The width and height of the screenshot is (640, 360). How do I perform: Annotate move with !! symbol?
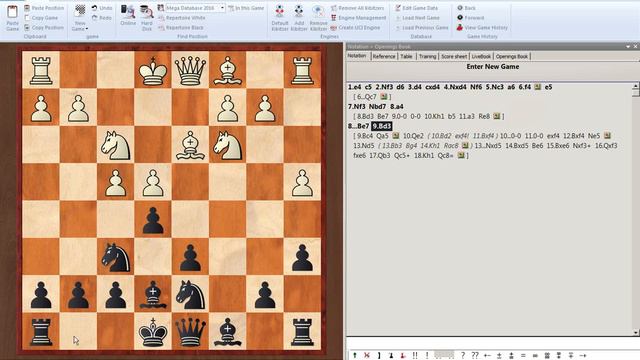tap(415, 356)
